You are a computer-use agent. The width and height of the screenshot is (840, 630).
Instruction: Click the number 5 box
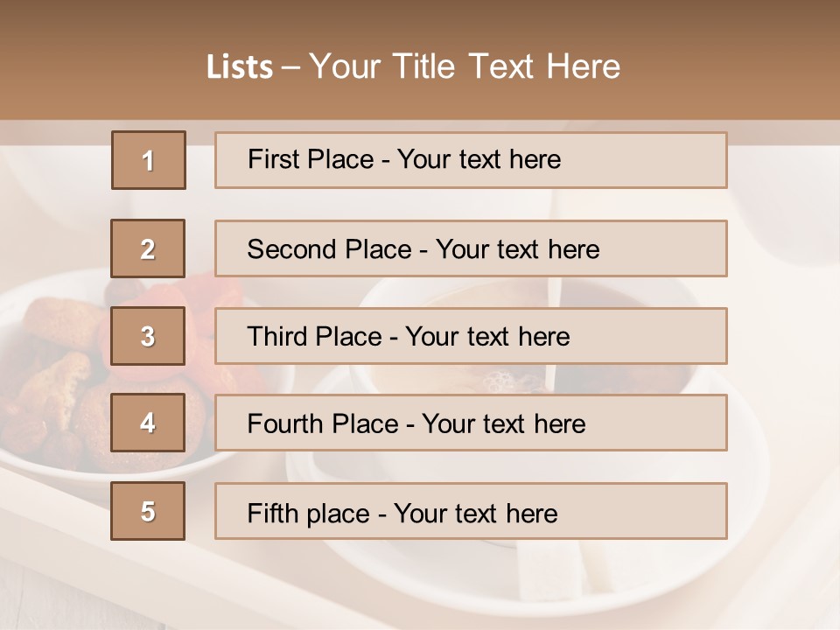pyautogui.click(x=149, y=511)
